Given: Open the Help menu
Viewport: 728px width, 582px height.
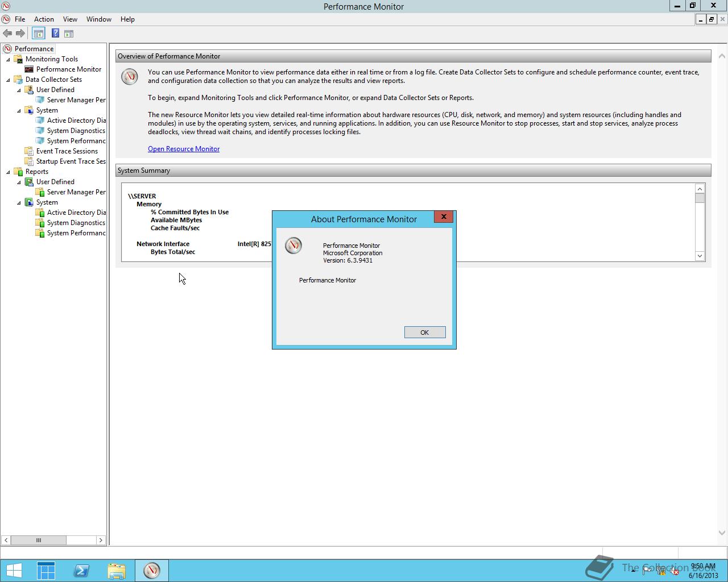Looking at the screenshot, I should [x=127, y=19].
